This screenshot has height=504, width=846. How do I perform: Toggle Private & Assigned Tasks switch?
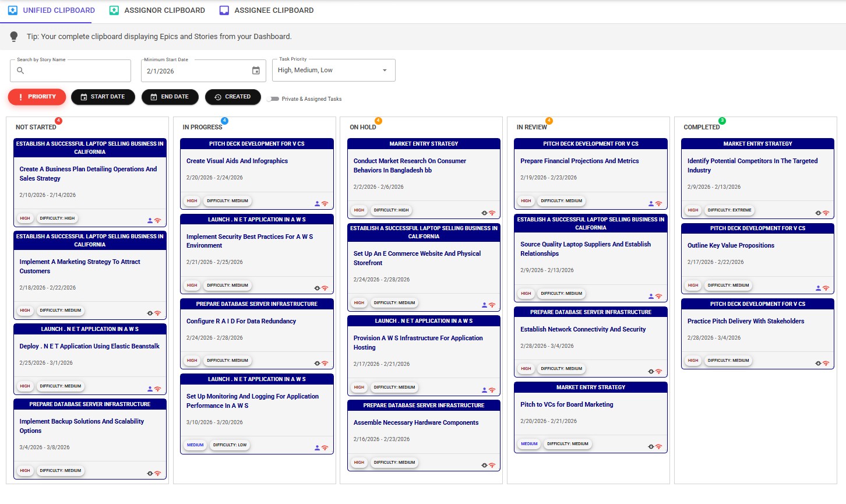coord(273,99)
